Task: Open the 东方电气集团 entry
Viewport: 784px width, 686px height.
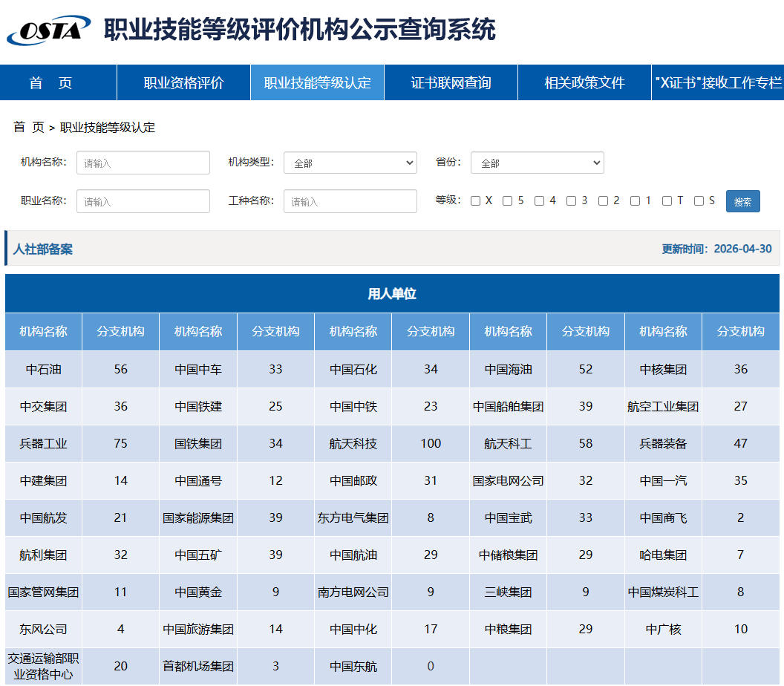Action: pos(353,518)
